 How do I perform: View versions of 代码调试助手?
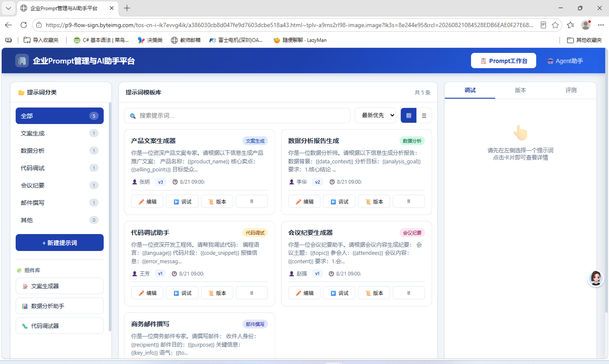coord(217,293)
